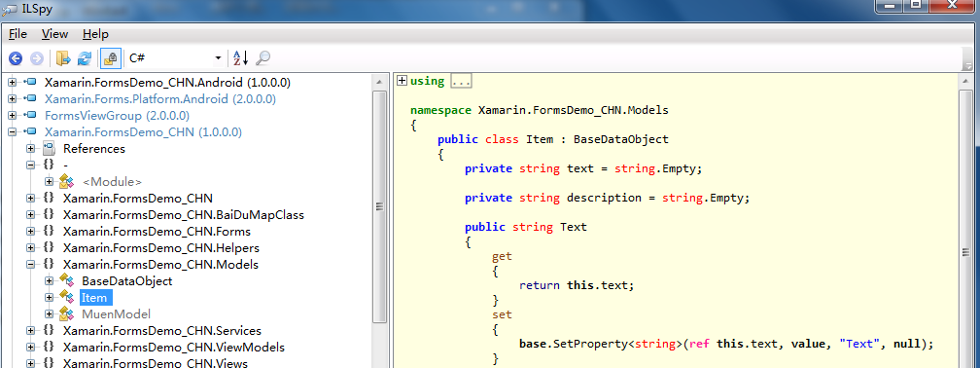Image resolution: width=980 pixels, height=368 pixels.
Task: Click the Xamarin.FormsDemo_CHN.Services namespace braces icon
Action: click(x=49, y=330)
